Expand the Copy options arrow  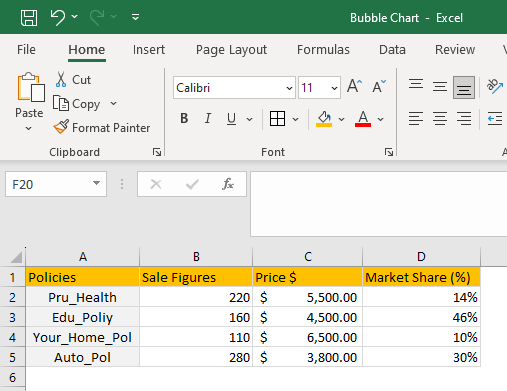coord(114,104)
